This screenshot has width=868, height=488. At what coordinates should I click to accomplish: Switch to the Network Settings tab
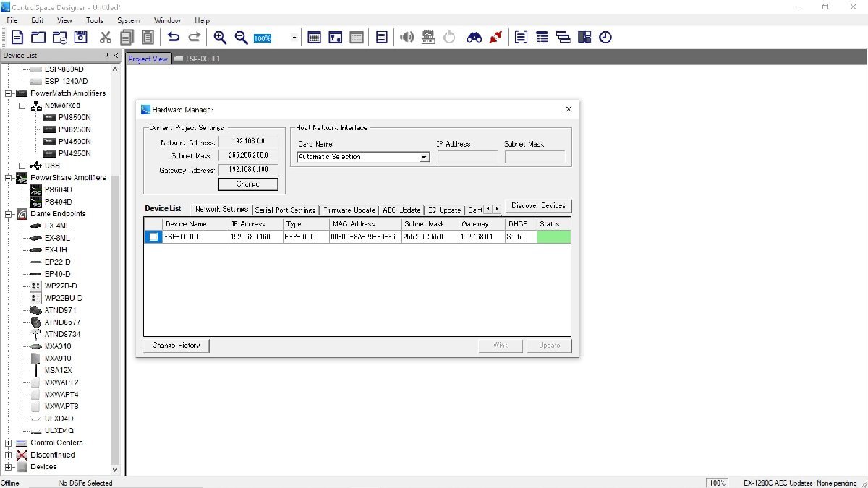pos(221,209)
